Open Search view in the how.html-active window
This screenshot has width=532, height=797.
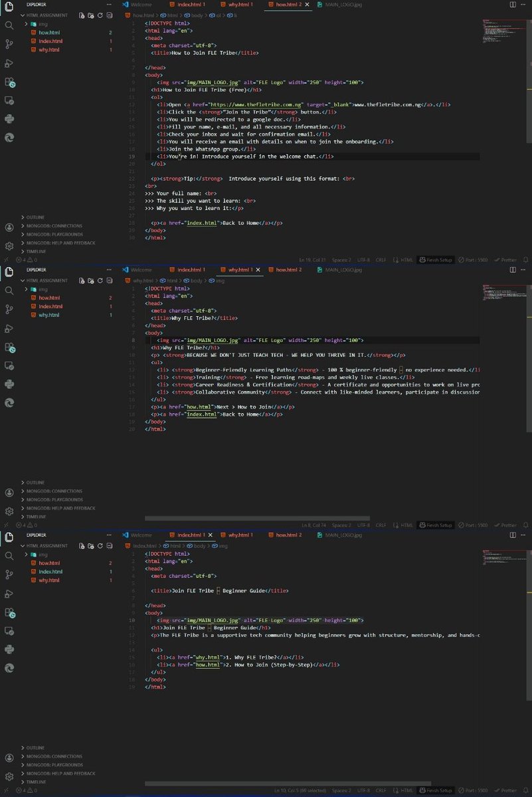coord(9,25)
